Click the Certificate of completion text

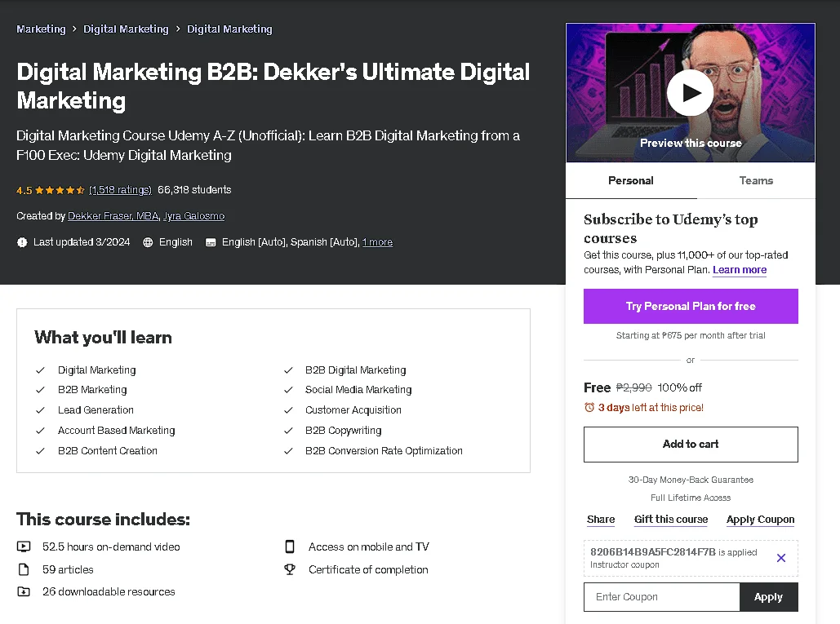(x=368, y=569)
